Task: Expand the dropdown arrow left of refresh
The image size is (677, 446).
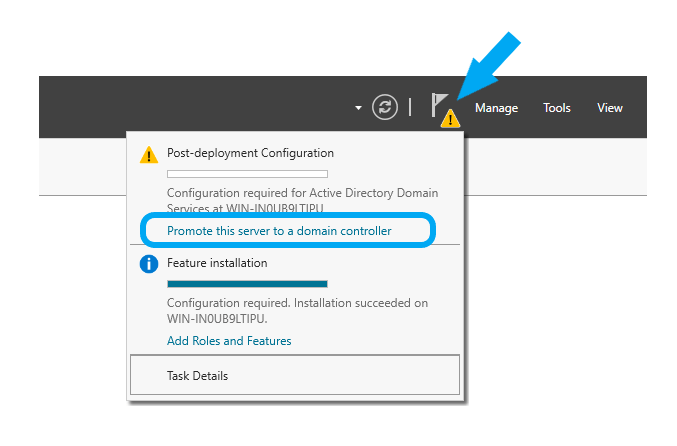Action: (x=358, y=108)
